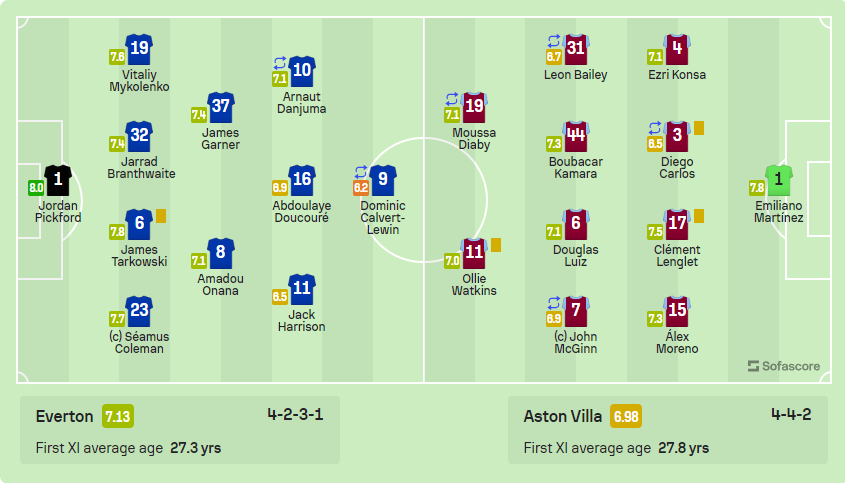Click Boubacar Kamara's number 44 jersey
845x483 pixels.
click(x=575, y=136)
